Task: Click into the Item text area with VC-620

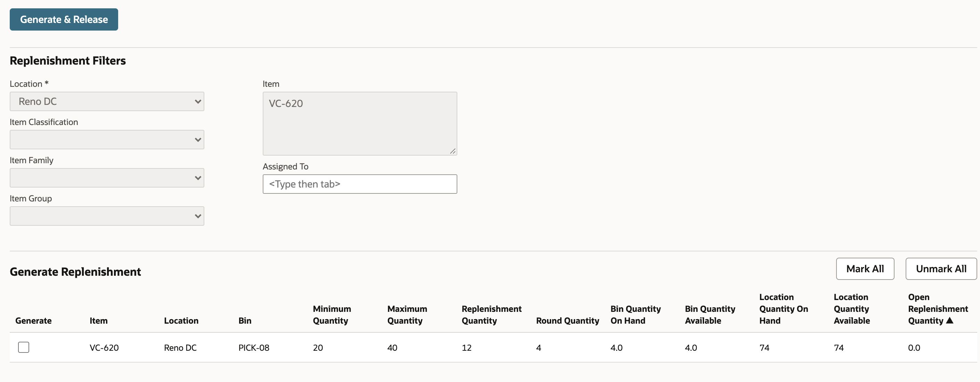Action: [360, 124]
